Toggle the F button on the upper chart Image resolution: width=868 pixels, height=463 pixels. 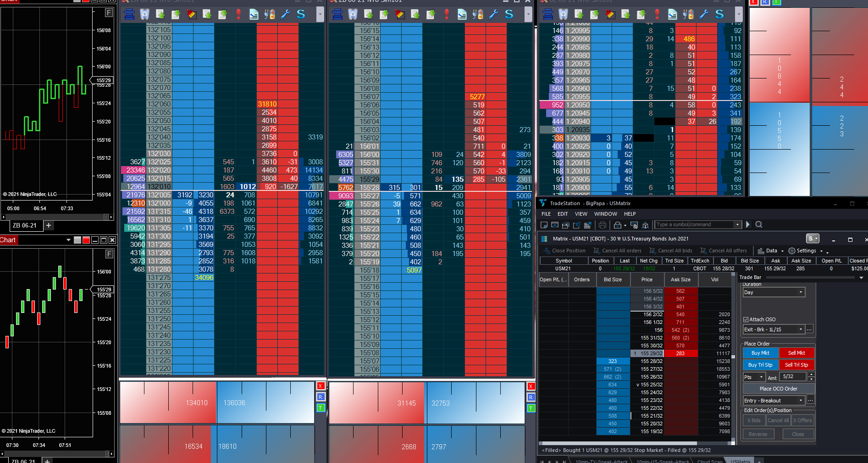[x=109, y=13]
